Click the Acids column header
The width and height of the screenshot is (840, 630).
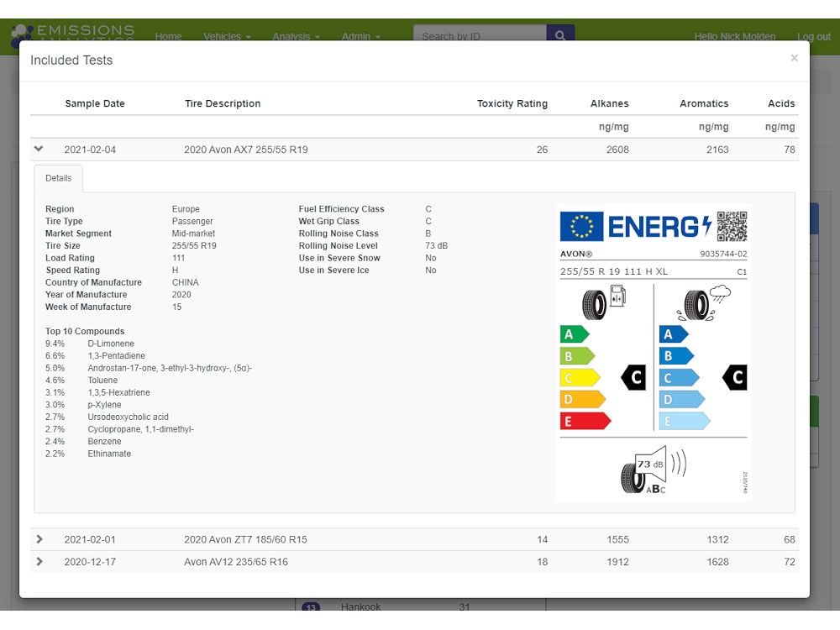[781, 103]
